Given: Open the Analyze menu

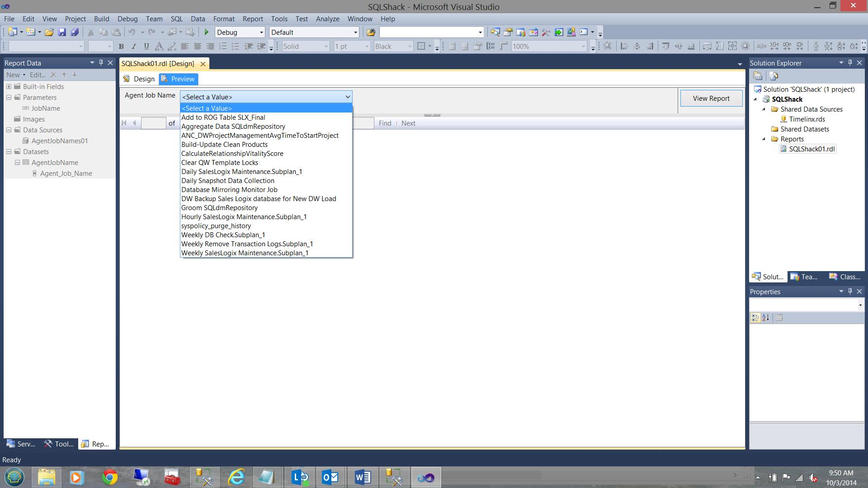Looking at the screenshot, I should (x=327, y=19).
